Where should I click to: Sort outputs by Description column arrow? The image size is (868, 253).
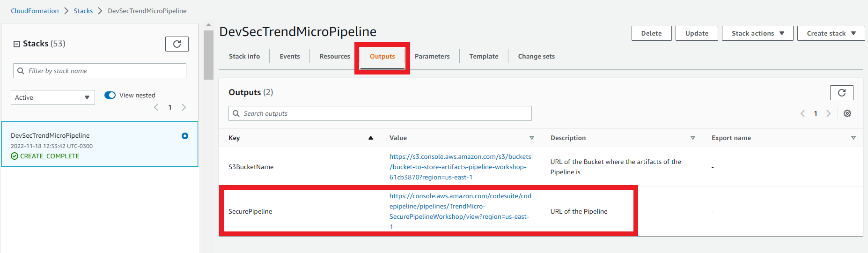[693, 138]
